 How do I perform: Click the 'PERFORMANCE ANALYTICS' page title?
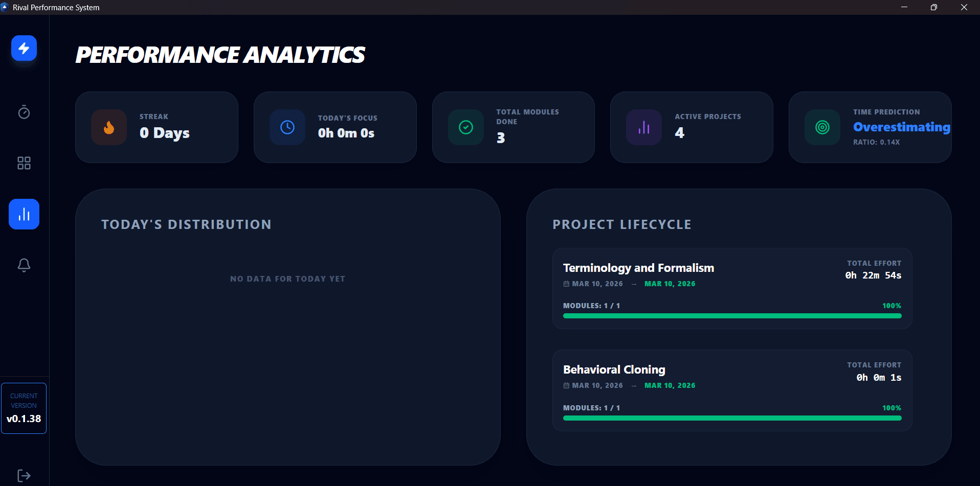[220, 55]
